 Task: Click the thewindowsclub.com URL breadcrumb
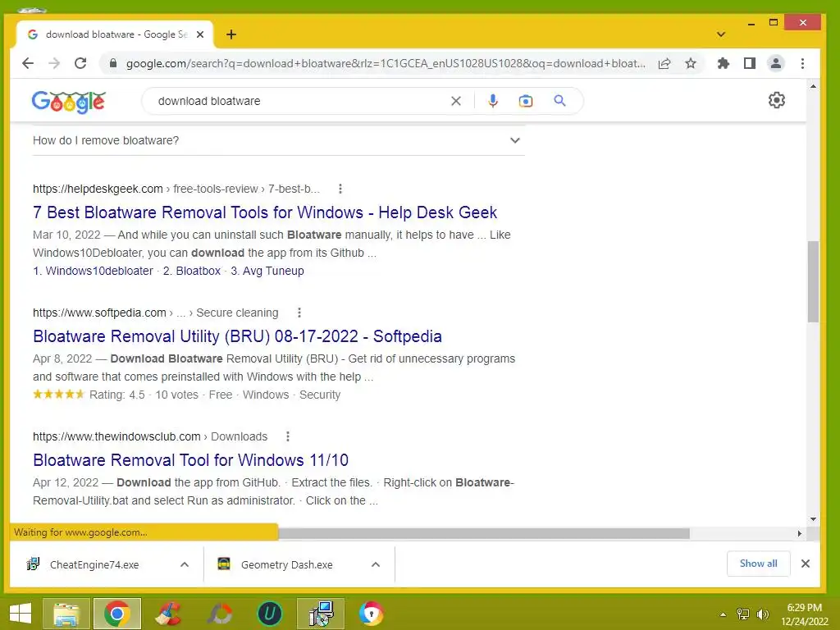150,436
